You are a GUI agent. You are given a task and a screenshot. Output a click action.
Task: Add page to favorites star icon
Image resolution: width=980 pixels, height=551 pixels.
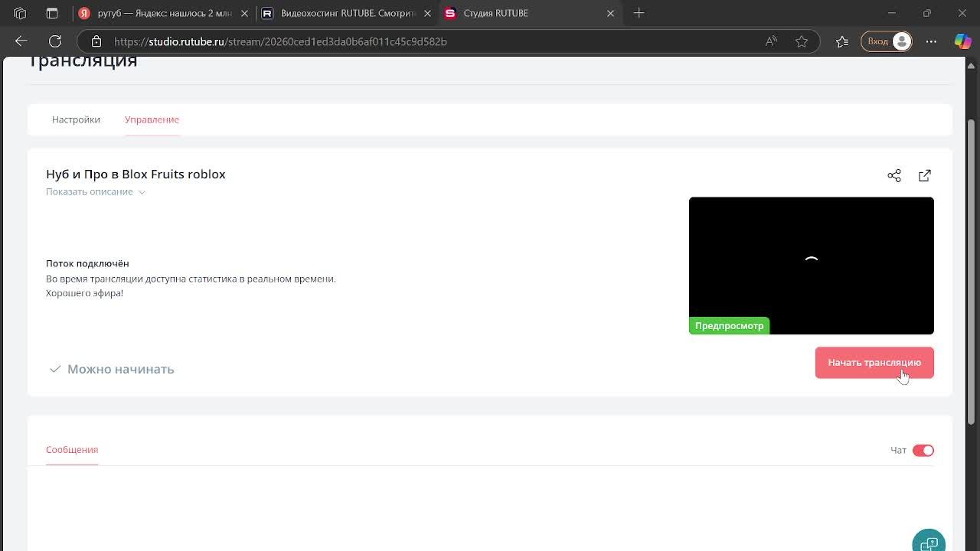point(802,41)
